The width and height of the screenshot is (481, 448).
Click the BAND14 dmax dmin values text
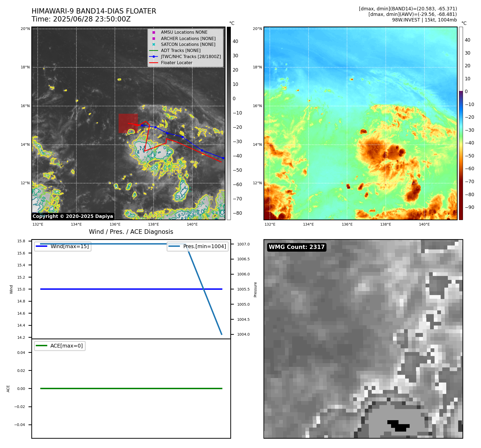[x=408, y=9]
